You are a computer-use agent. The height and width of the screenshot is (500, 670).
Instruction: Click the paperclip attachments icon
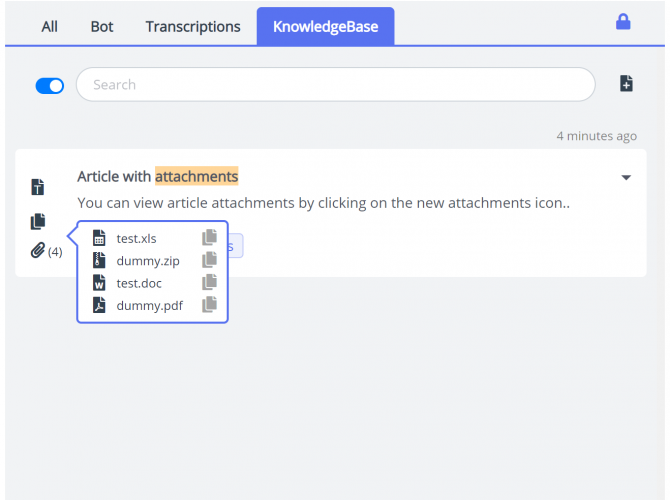[x=38, y=251]
